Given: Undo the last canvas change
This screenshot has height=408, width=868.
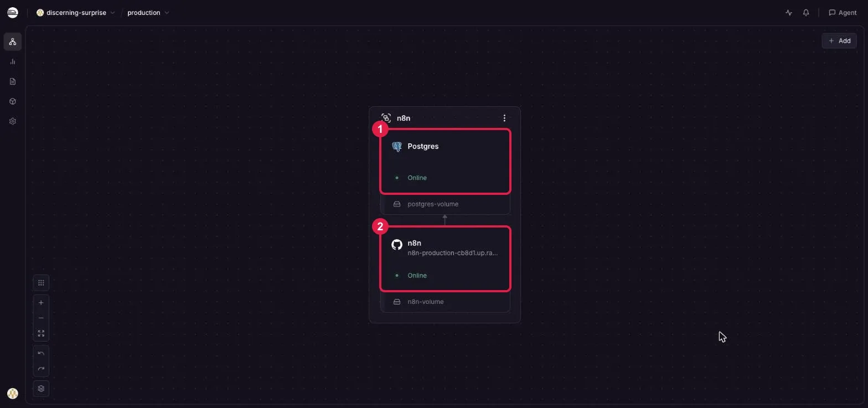Looking at the screenshot, I should click(x=41, y=354).
